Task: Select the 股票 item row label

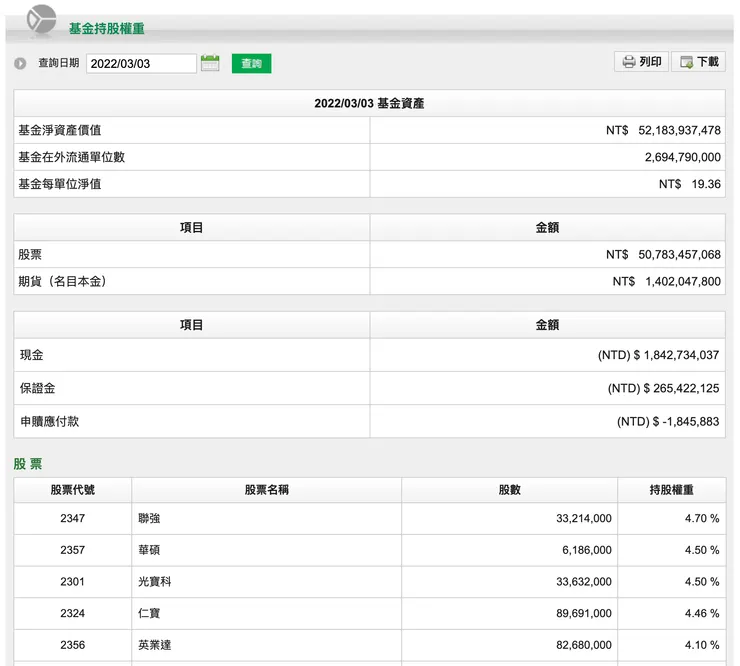Action: [x=30, y=255]
